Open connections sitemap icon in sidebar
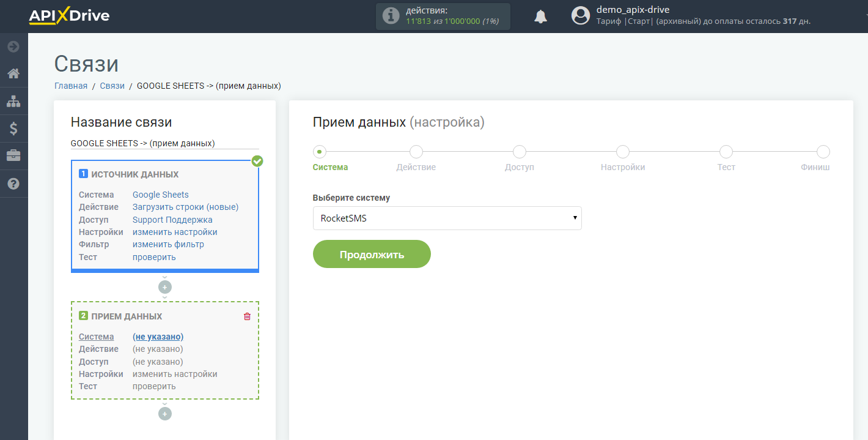Screen dimensions: 868x440 [x=13, y=101]
